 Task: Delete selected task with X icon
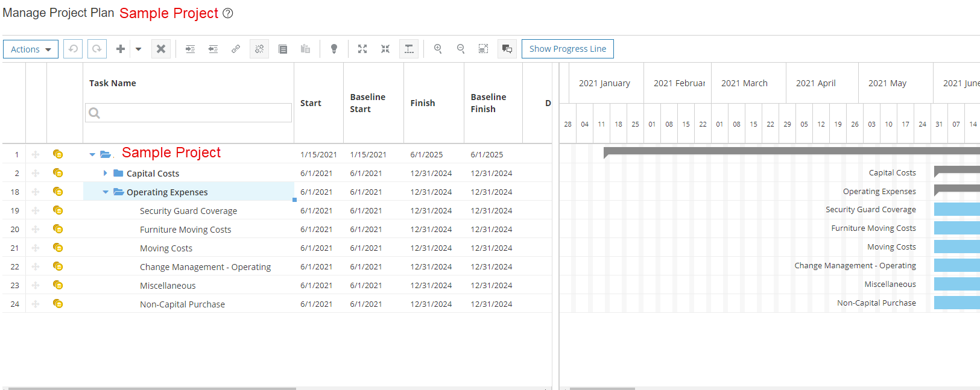click(x=161, y=49)
